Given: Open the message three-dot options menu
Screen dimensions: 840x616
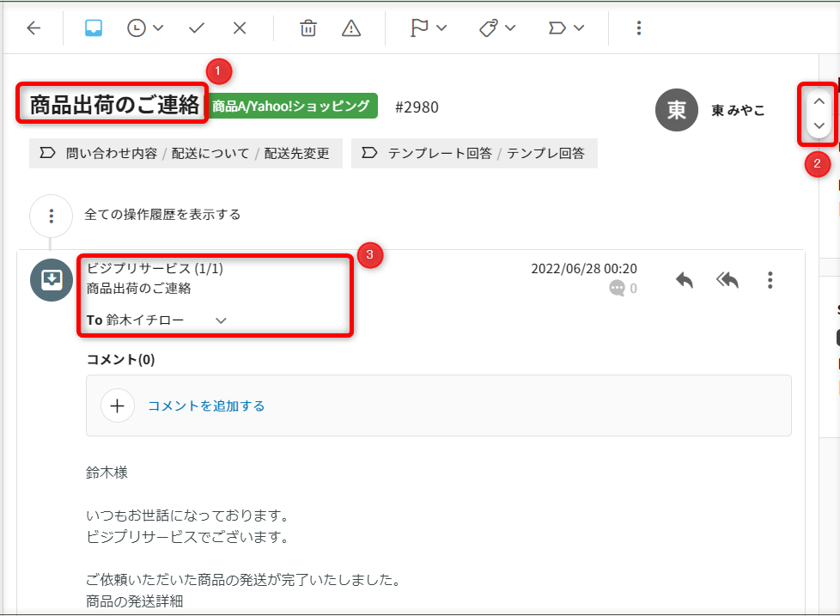Looking at the screenshot, I should point(770,280).
